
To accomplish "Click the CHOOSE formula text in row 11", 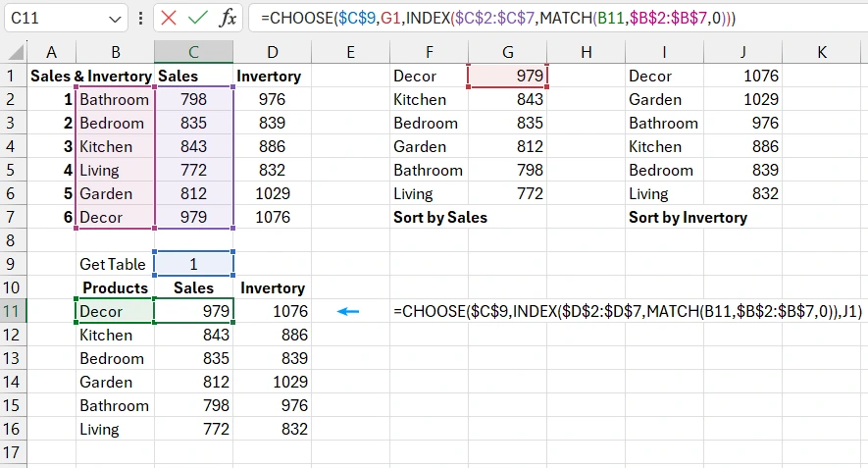I will point(627,312).
